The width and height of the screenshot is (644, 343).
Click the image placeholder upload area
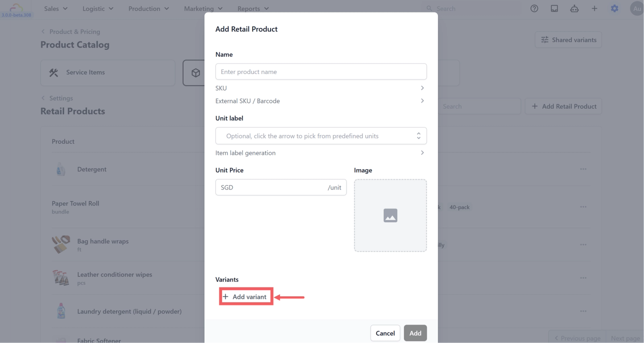point(390,216)
